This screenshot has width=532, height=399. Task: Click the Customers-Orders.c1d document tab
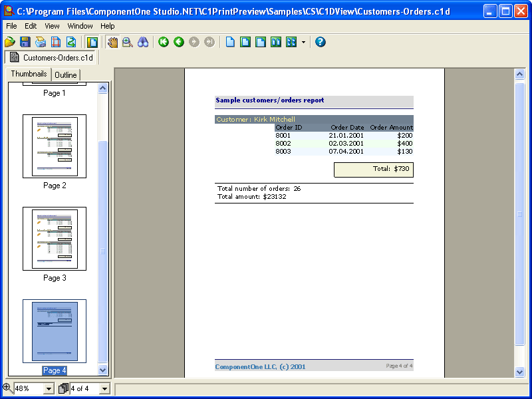(51, 58)
